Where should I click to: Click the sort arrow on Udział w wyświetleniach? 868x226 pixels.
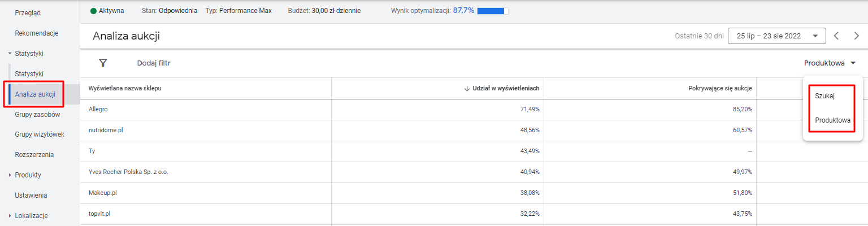pos(467,88)
